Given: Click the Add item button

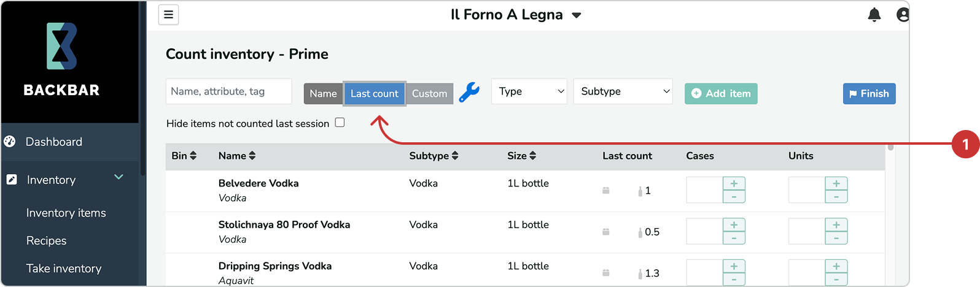Looking at the screenshot, I should pyautogui.click(x=721, y=94).
